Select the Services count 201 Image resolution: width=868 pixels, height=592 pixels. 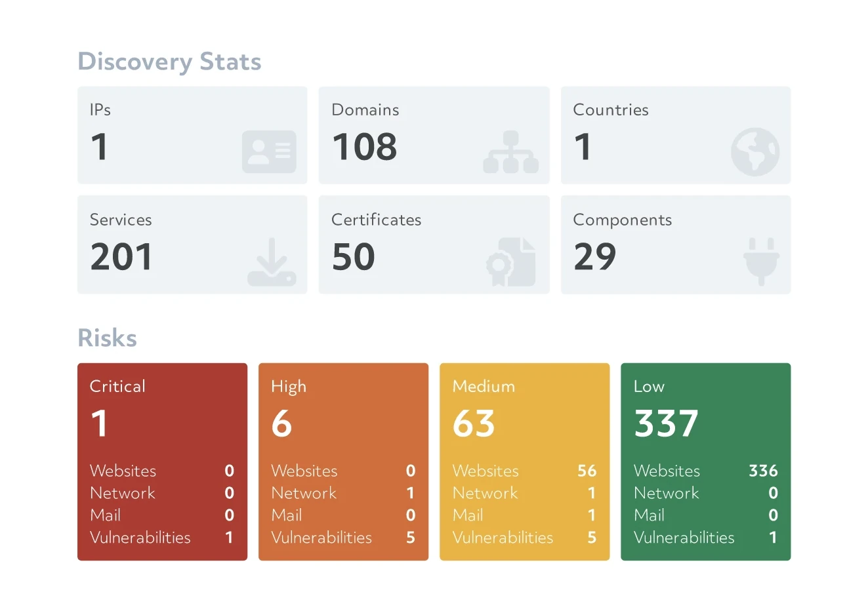pyautogui.click(x=121, y=256)
